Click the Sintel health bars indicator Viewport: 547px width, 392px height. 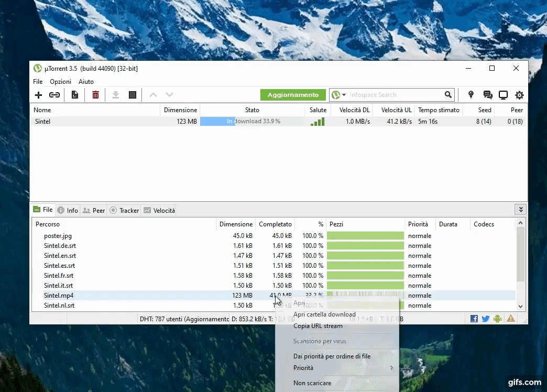click(318, 122)
